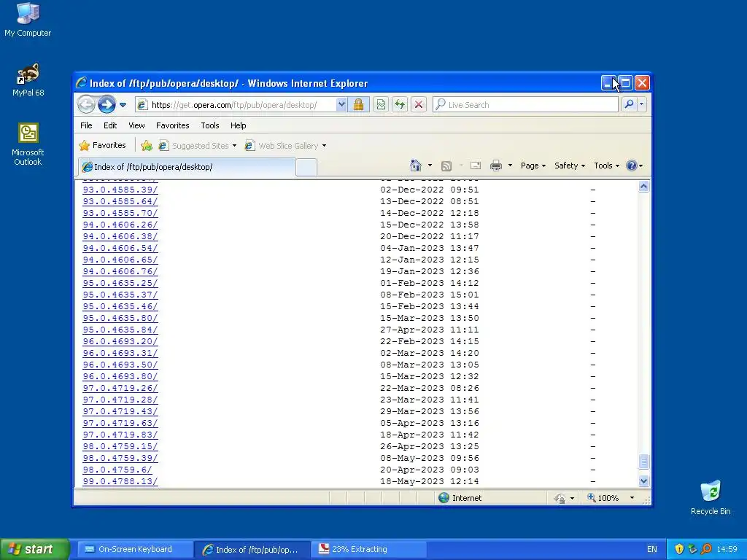Click the date text 27-Apr-2023 11:11
This screenshot has width=747, height=560.
(x=429, y=330)
